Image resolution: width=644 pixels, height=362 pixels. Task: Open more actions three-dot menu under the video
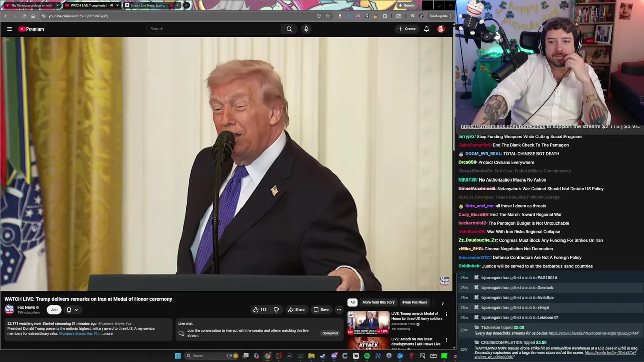(339, 309)
